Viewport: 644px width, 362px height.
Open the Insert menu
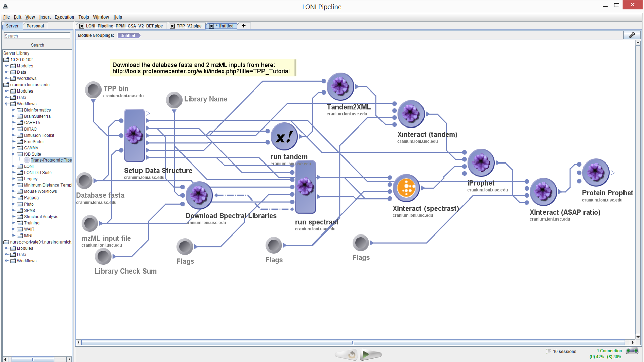click(45, 17)
